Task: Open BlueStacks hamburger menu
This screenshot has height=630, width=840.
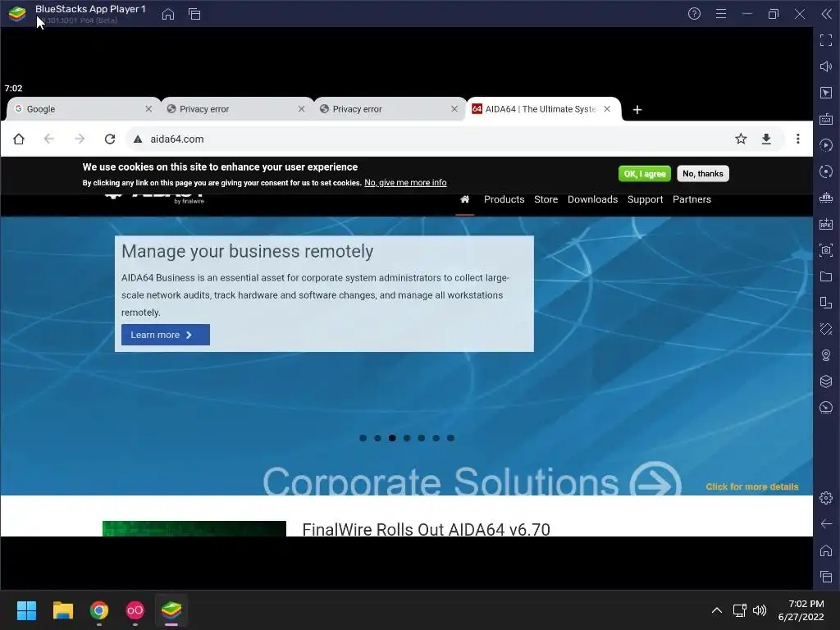Action: tap(721, 14)
